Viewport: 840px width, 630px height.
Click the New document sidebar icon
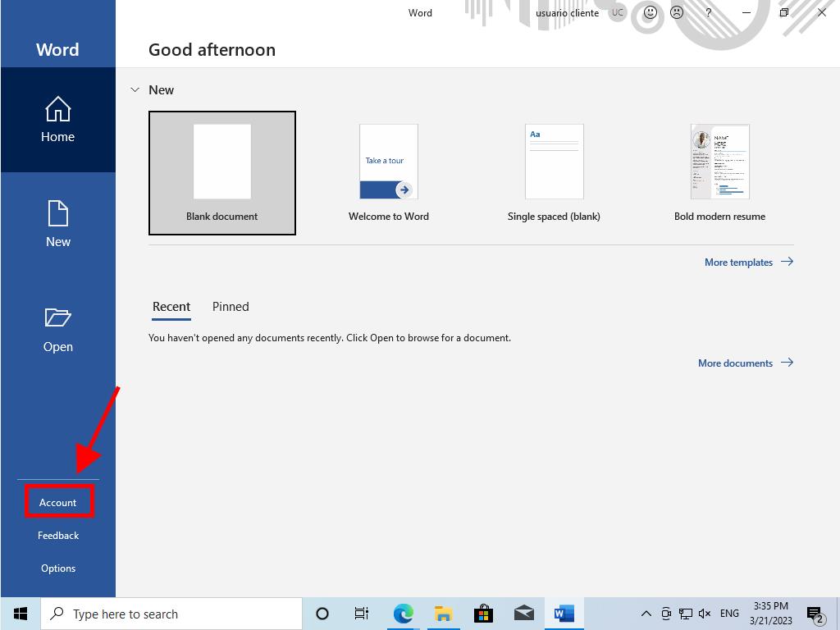click(57, 224)
